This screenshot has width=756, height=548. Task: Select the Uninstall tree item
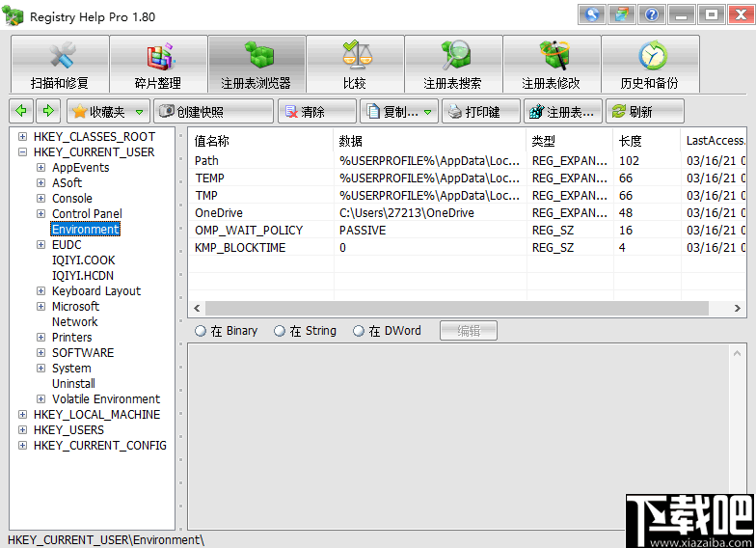73,384
